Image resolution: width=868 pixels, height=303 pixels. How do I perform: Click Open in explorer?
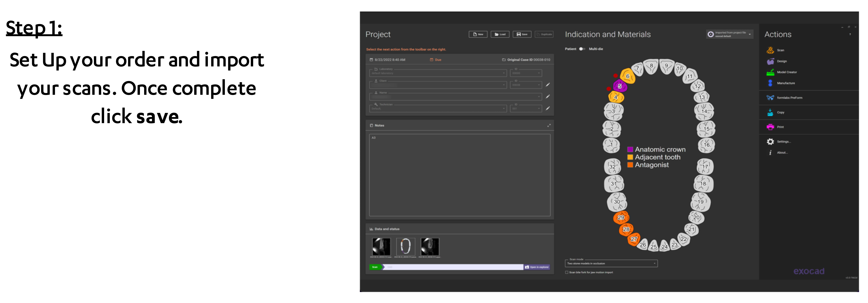tap(538, 267)
